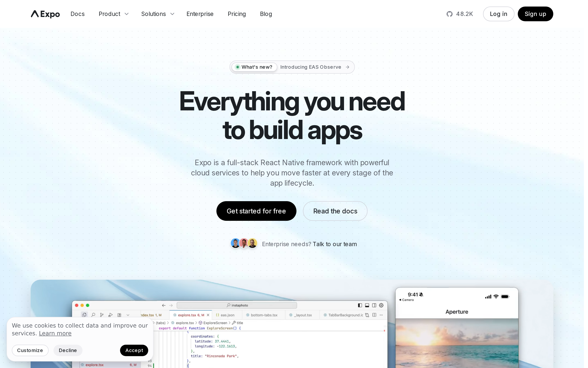Open the Enterprise nav item
This screenshot has width=588, height=368.
[x=200, y=14]
